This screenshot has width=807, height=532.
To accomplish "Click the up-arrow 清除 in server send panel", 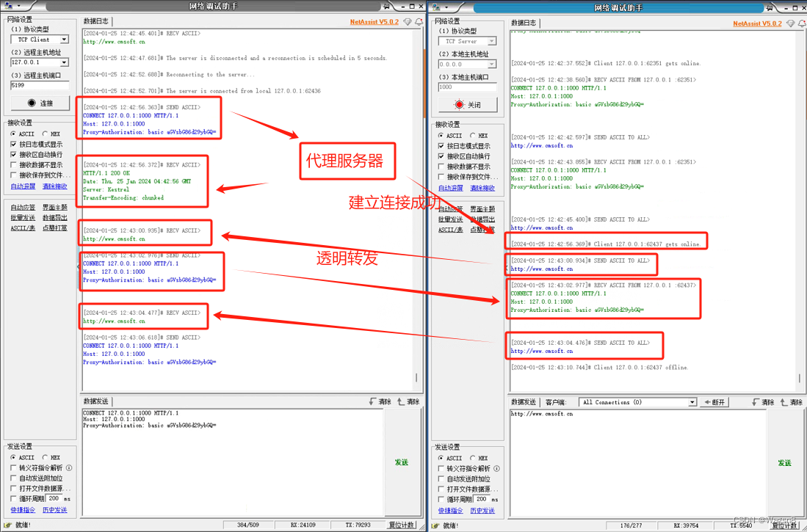I will click(x=792, y=402).
